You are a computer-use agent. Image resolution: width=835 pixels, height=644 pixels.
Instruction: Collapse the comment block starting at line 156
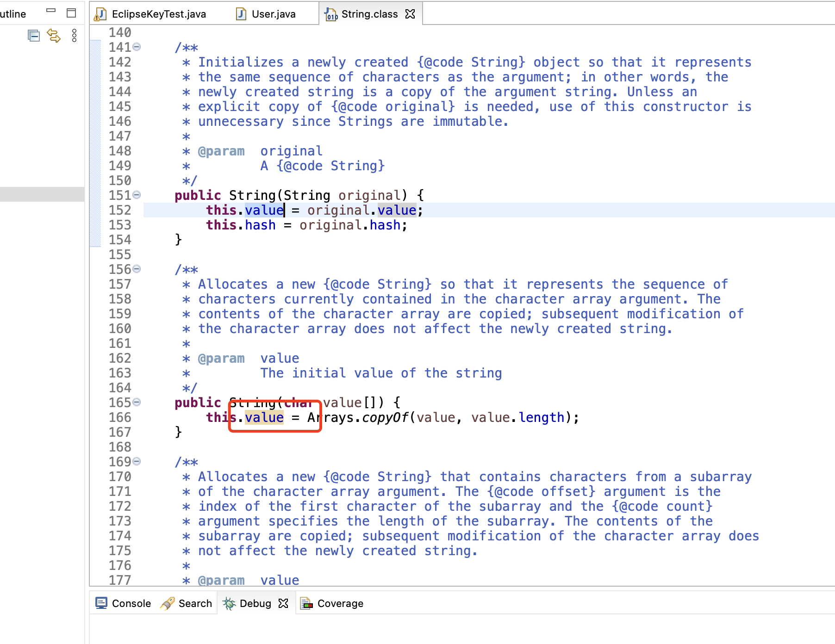[x=137, y=269]
